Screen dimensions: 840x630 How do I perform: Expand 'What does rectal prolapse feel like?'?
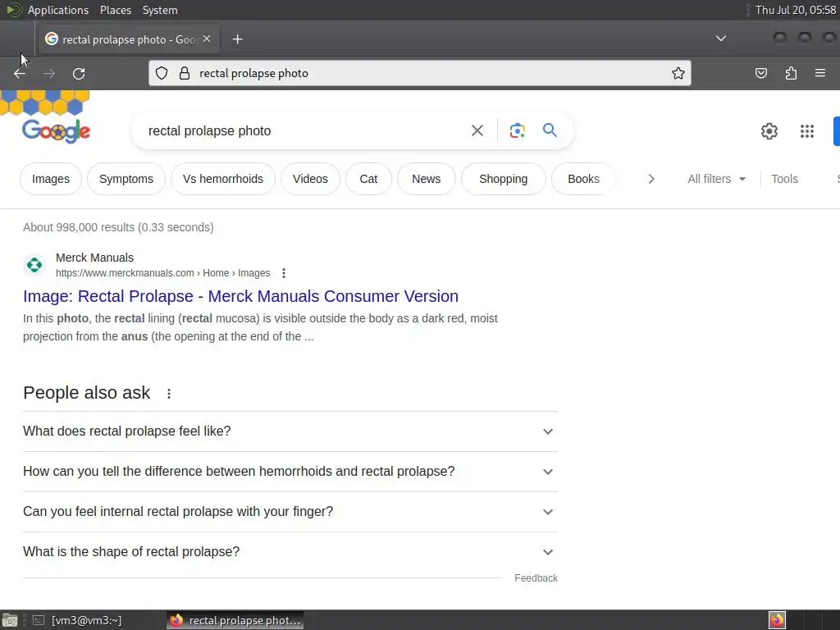coord(290,431)
